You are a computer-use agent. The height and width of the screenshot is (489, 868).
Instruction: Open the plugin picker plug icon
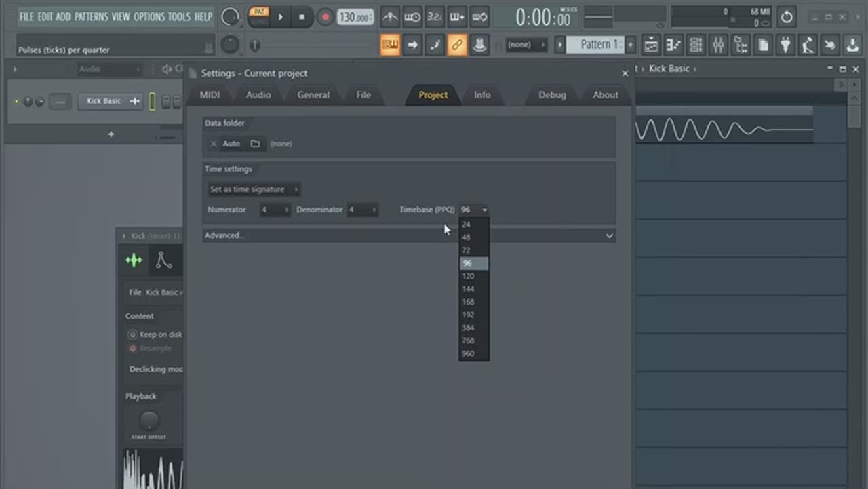point(785,45)
